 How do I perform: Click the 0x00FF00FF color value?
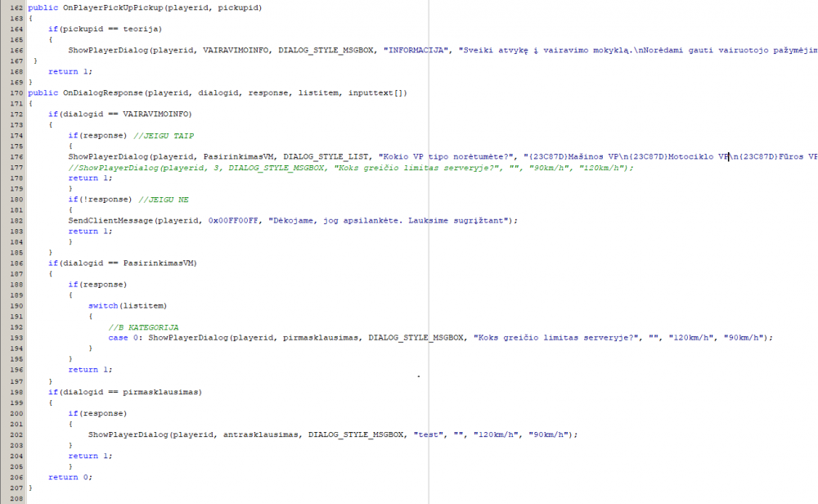(233, 221)
